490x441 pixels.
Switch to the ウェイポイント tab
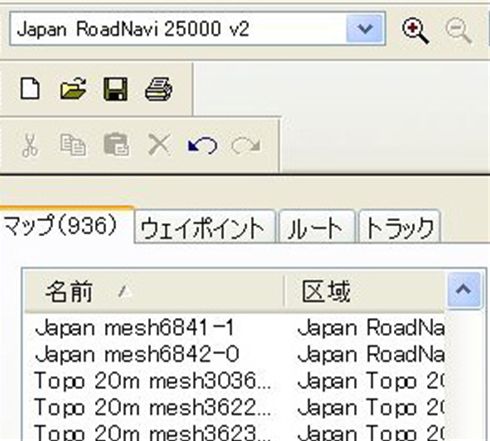coord(205,227)
